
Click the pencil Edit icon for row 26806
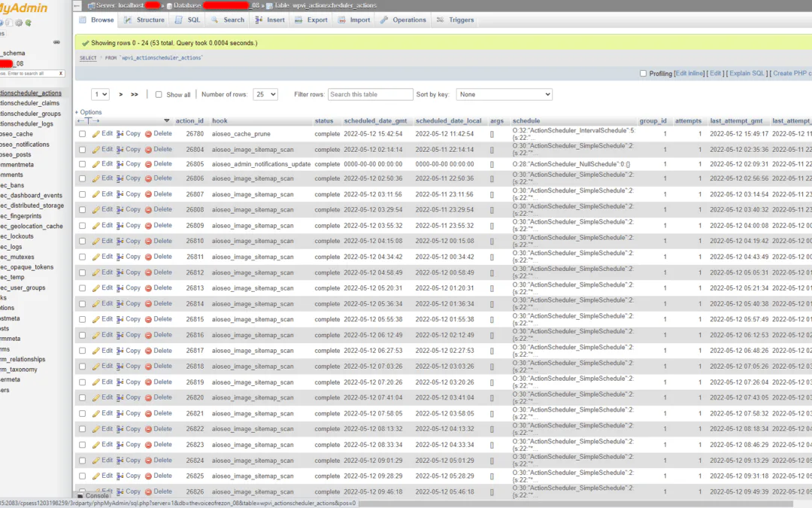(x=95, y=178)
